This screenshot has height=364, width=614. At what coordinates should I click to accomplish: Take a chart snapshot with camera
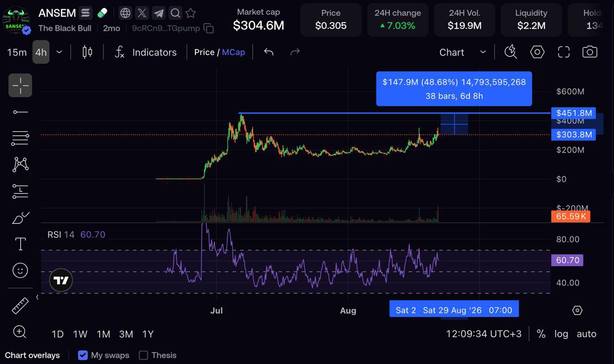pyautogui.click(x=590, y=52)
